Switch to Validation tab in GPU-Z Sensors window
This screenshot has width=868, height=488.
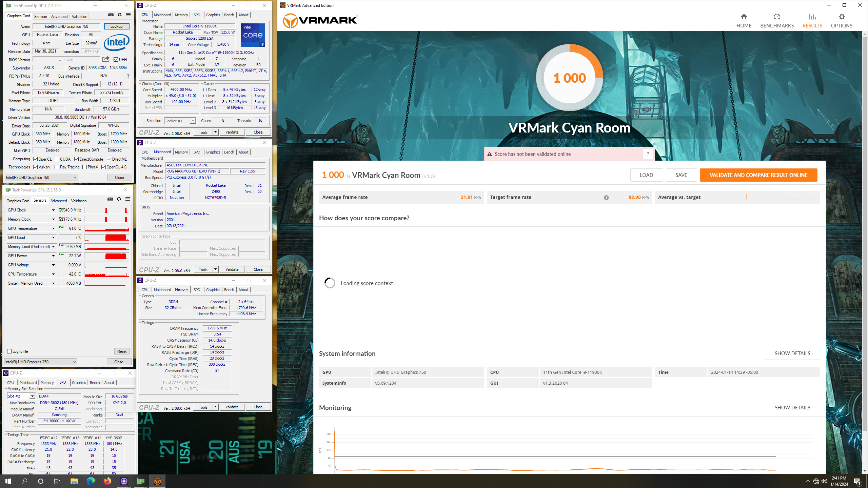tap(79, 201)
